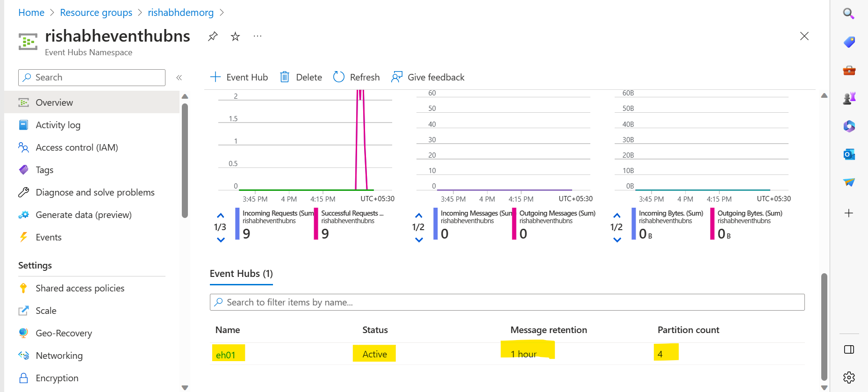Open the more options ellipsis menu
The width and height of the screenshot is (868, 392).
coord(258,36)
